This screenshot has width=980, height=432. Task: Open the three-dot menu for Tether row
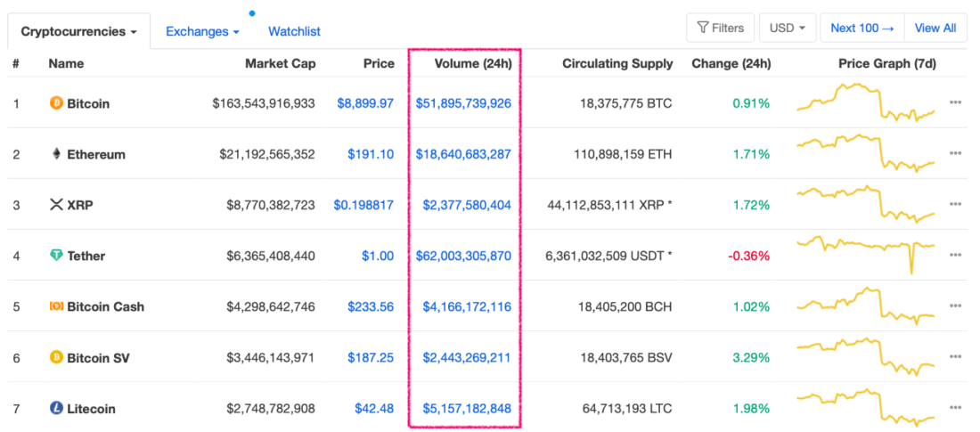955,256
